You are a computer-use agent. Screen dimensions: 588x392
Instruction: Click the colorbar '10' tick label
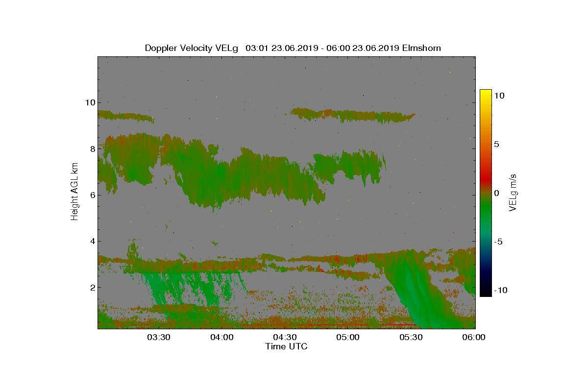pyautogui.click(x=500, y=96)
